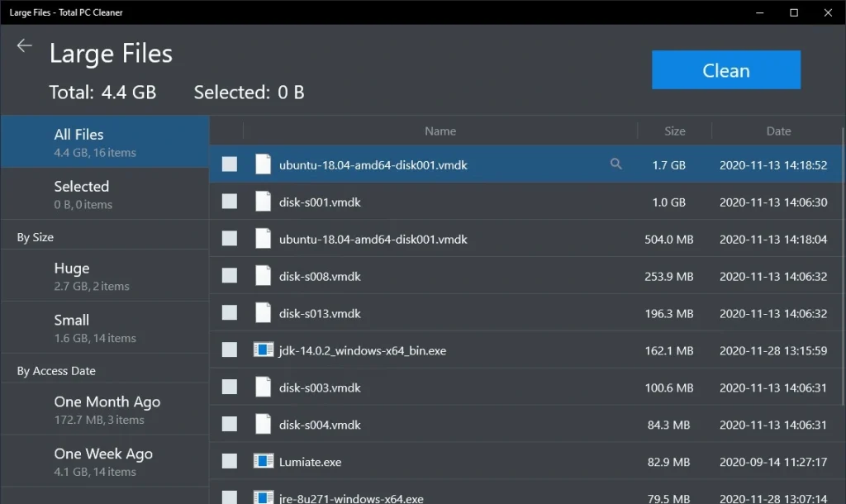Click the Selected: 0 B summary text
The image size is (846, 504).
pyautogui.click(x=249, y=93)
